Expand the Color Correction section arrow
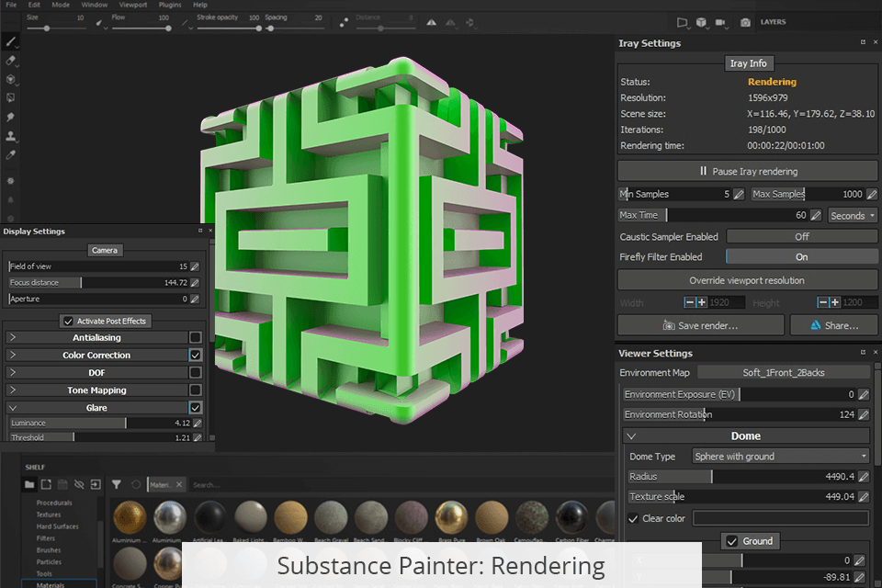The height and width of the screenshot is (588, 882). [x=13, y=355]
